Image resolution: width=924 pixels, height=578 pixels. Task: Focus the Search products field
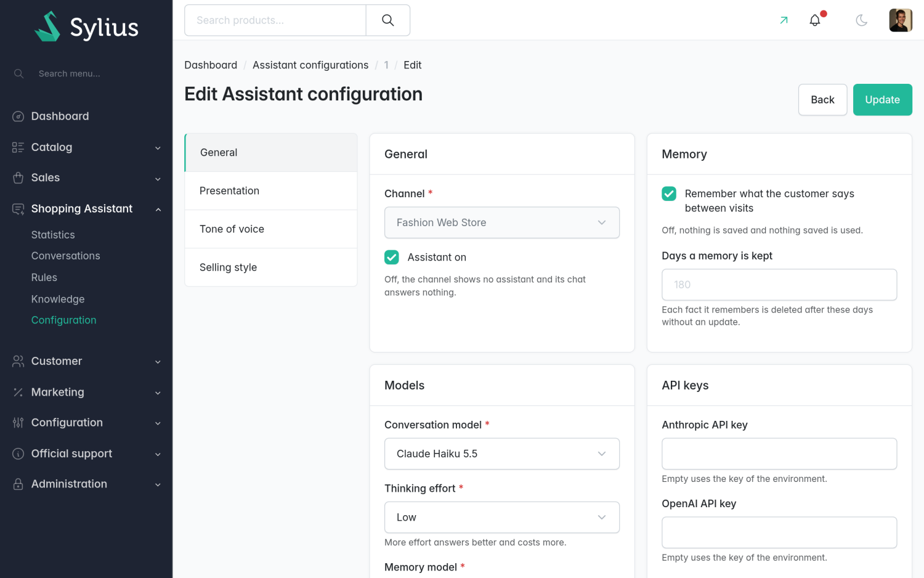pos(275,20)
